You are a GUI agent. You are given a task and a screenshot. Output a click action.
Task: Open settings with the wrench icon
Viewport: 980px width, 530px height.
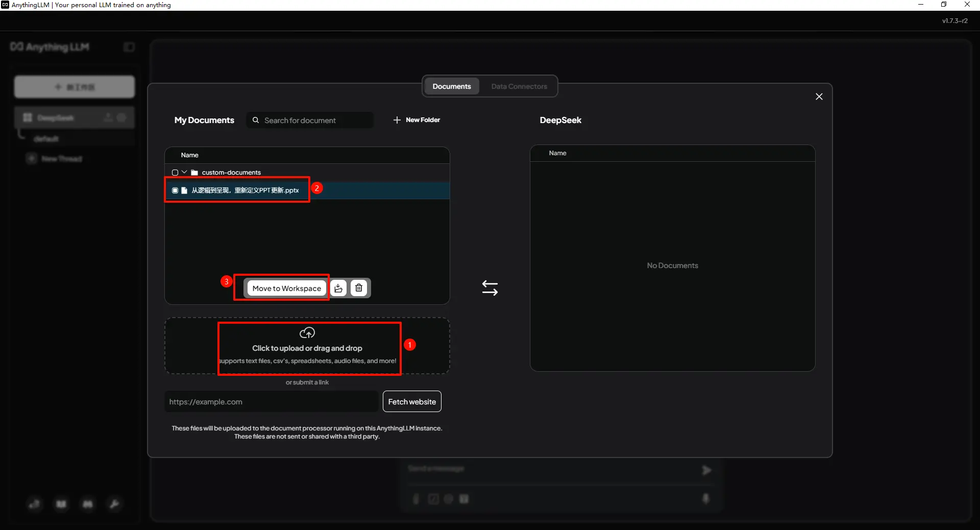tap(114, 504)
